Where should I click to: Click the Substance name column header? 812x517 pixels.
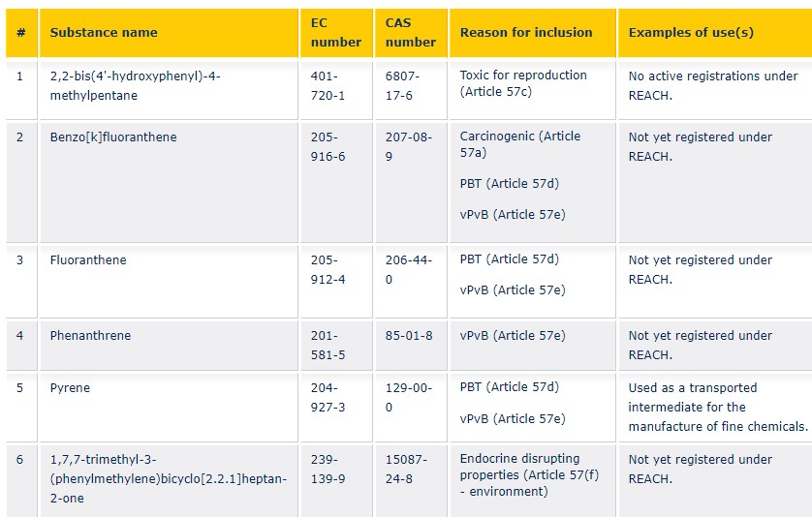tap(104, 33)
